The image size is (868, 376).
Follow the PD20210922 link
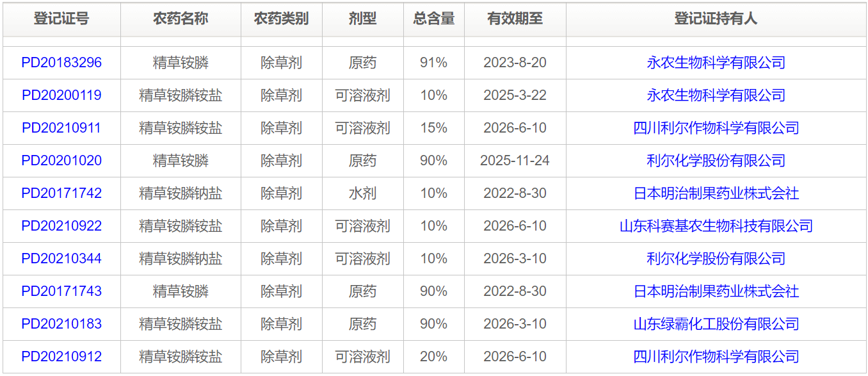point(61,226)
